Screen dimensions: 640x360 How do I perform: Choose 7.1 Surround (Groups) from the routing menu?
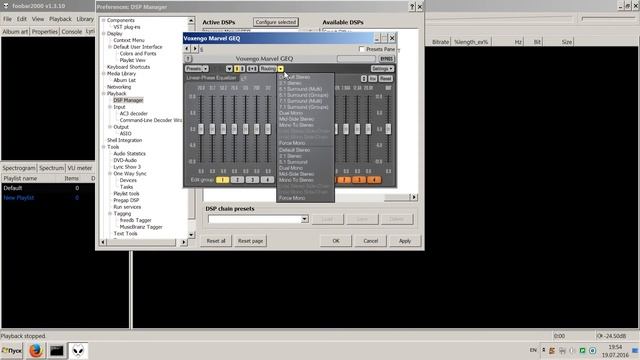(304, 107)
